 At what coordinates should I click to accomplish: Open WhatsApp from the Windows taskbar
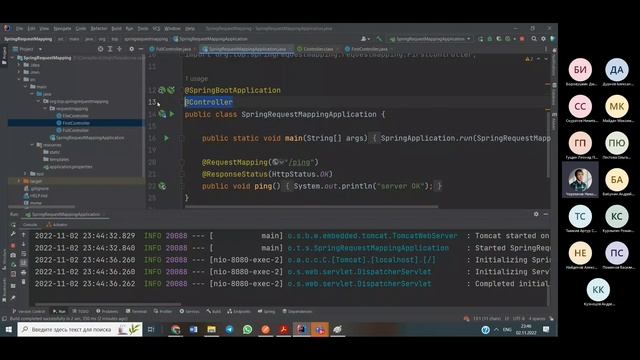click(x=247, y=329)
